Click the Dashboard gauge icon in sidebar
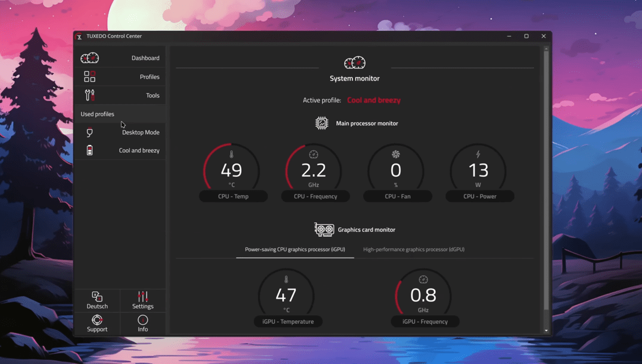 [x=90, y=58]
